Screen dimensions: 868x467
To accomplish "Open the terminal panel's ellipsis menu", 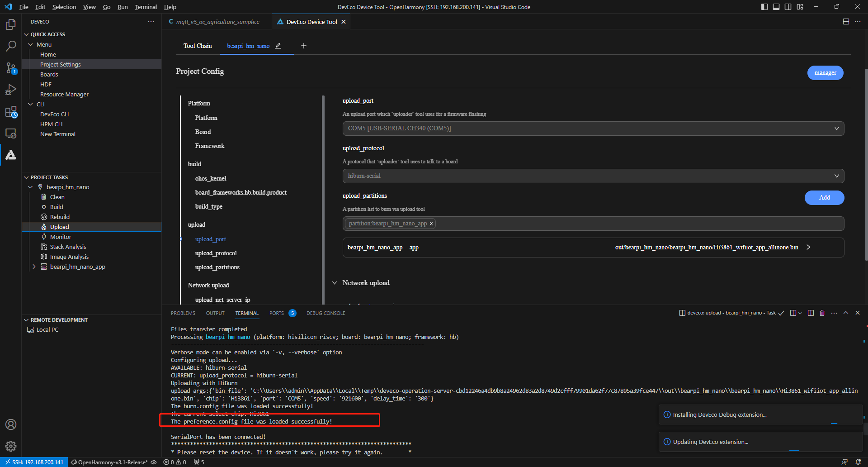I will coord(834,313).
